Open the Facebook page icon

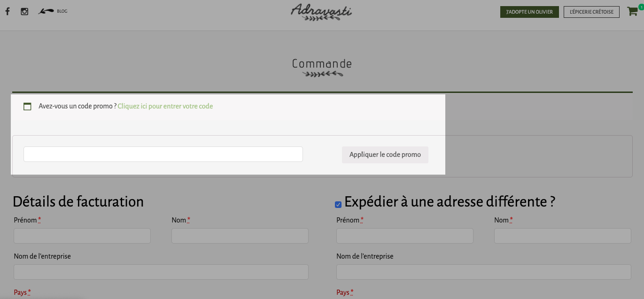pyautogui.click(x=8, y=11)
